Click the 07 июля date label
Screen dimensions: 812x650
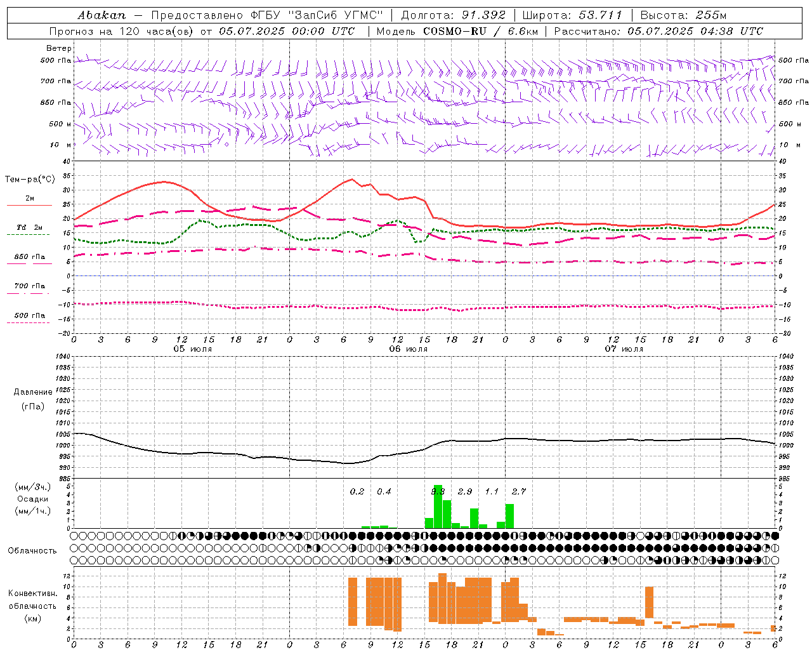coord(624,349)
